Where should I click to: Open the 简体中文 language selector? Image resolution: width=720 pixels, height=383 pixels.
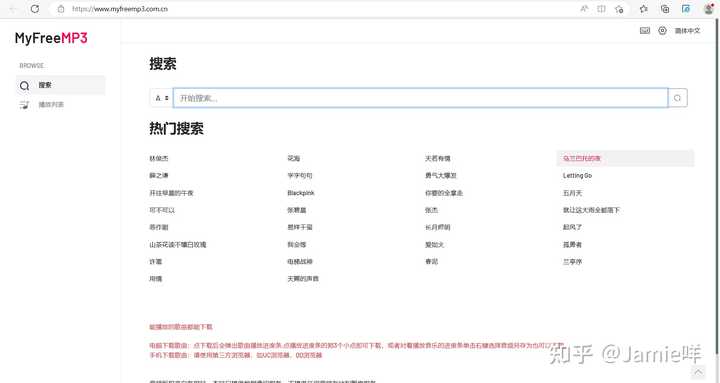(687, 31)
